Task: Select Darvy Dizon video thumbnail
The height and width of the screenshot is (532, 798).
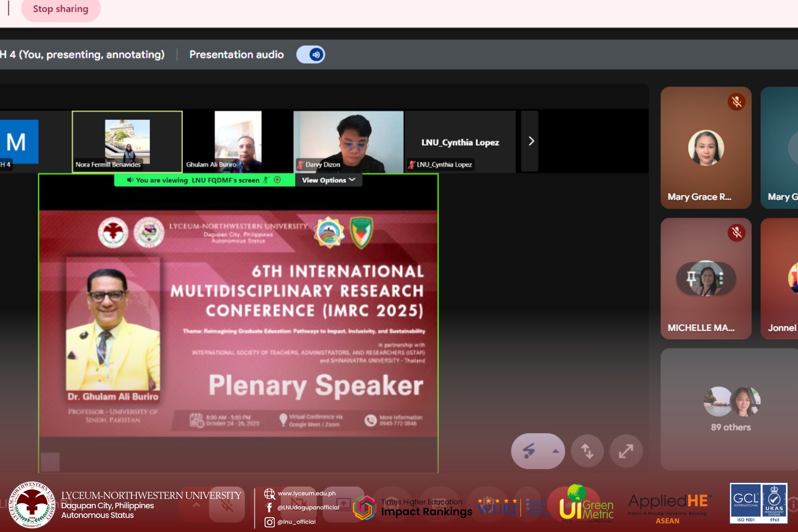Action: coord(348,142)
